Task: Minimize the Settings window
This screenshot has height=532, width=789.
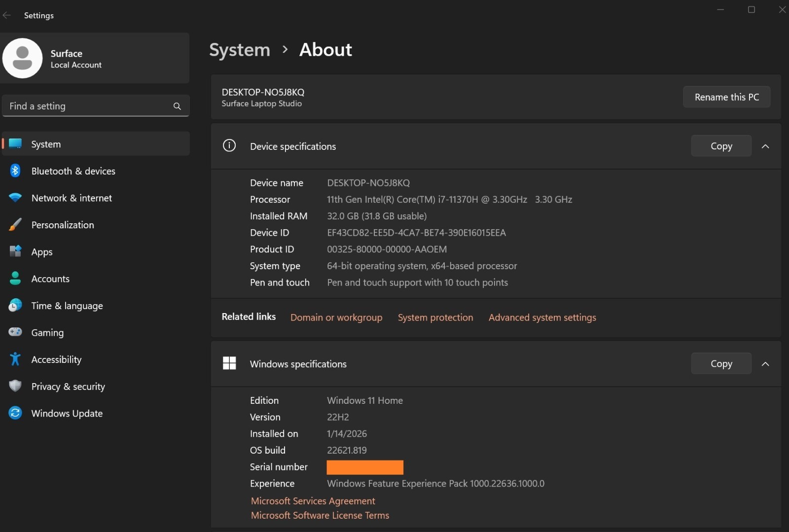Action: (720, 9)
